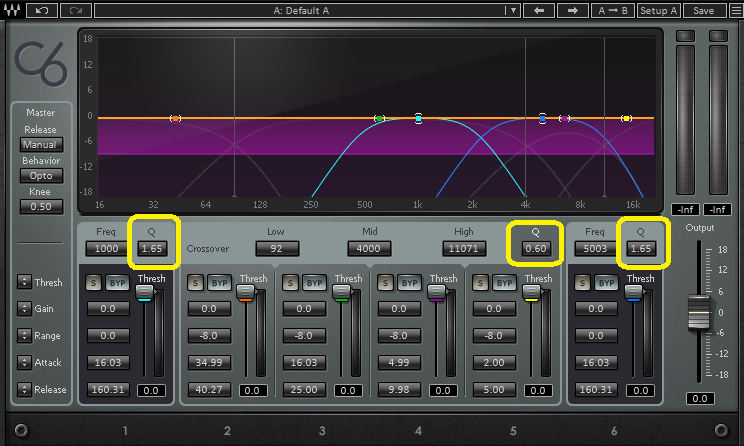The image size is (744, 446).
Task: Click the Waves logo icon
Action: 12,10
